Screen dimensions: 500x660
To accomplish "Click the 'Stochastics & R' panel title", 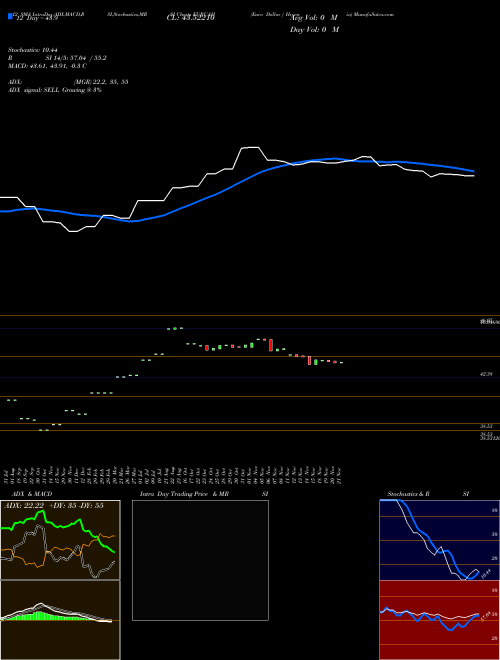I will click(x=408, y=494).
